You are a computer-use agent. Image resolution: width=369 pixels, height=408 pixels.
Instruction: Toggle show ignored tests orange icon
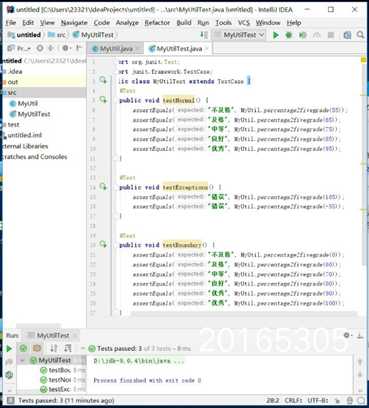click(x=37, y=348)
